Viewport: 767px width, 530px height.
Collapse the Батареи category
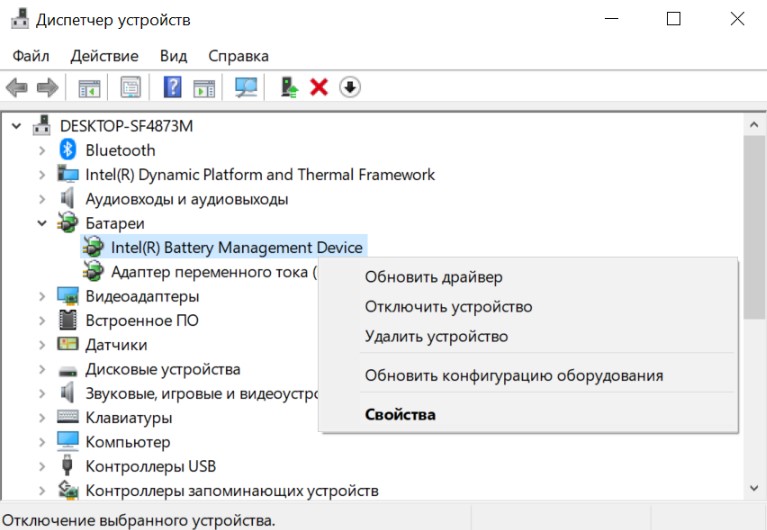[42, 223]
